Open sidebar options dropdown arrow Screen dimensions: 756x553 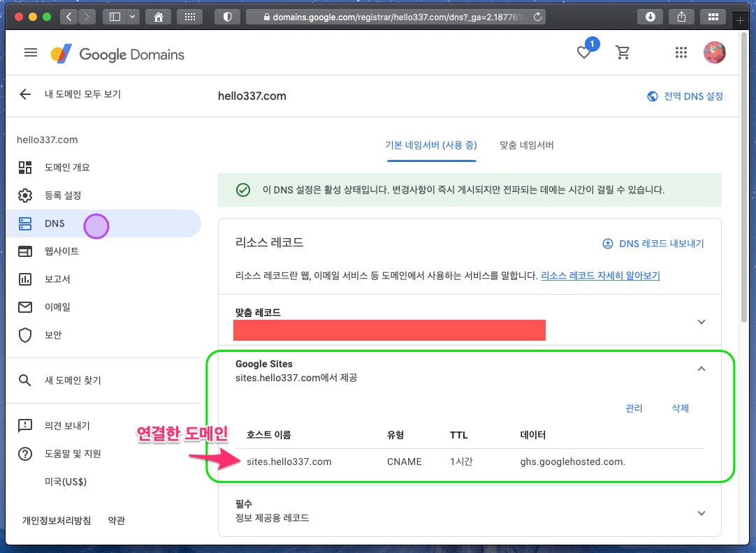(x=133, y=17)
